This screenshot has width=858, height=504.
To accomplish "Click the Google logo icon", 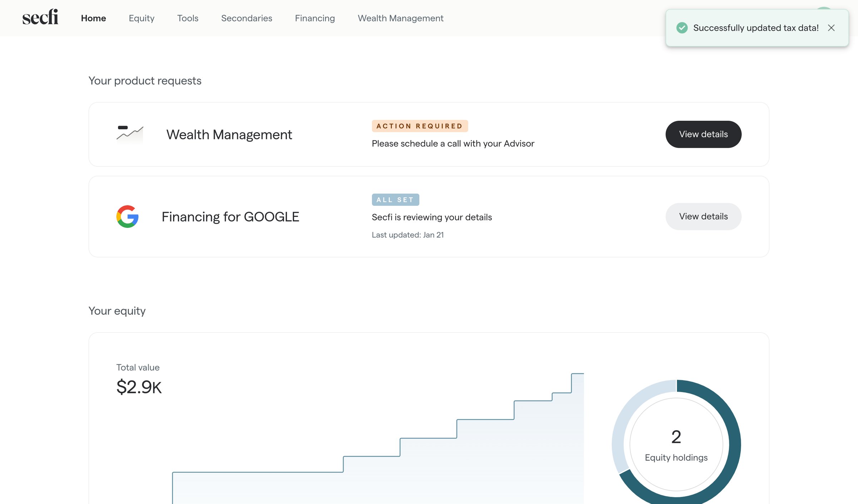I will pyautogui.click(x=127, y=216).
